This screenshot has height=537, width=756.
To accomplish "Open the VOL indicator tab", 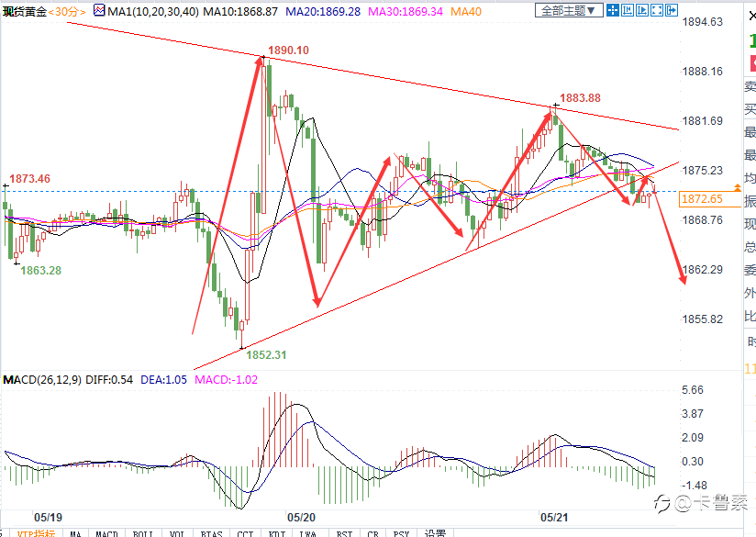I will [x=177, y=533].
